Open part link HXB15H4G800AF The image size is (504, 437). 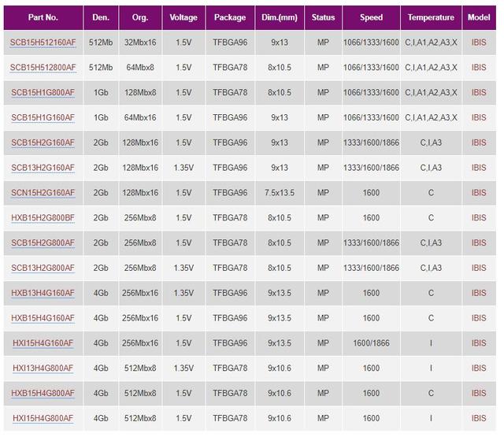(43, 394)
